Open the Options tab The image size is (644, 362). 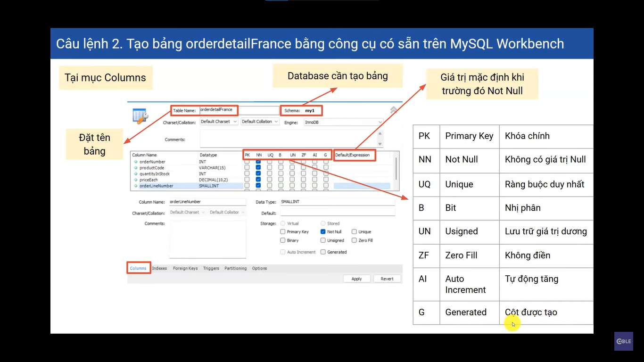pos(259,268)
